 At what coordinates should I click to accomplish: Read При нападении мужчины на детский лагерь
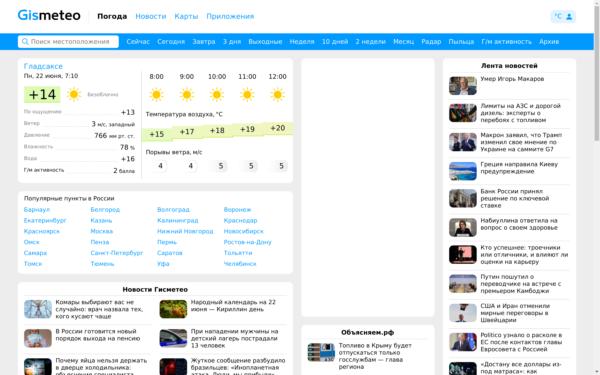pos(234,338)
